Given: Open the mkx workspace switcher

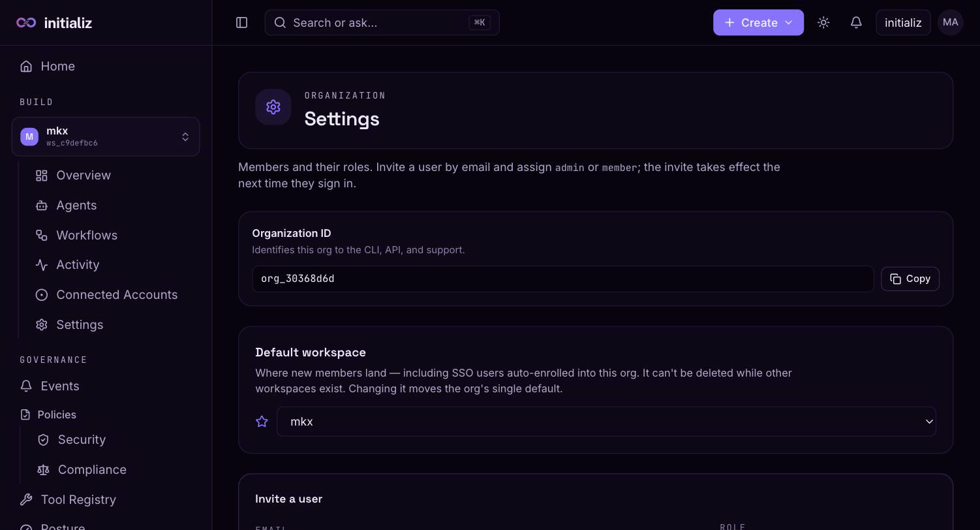Looking at the screenshot, I should pyautogui.click(x=106, y=136).
